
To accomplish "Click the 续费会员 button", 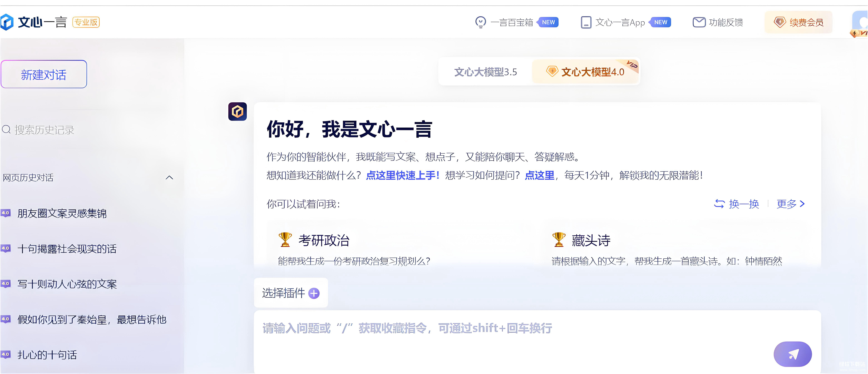I will pyautogui.click(x=798, y=22).
